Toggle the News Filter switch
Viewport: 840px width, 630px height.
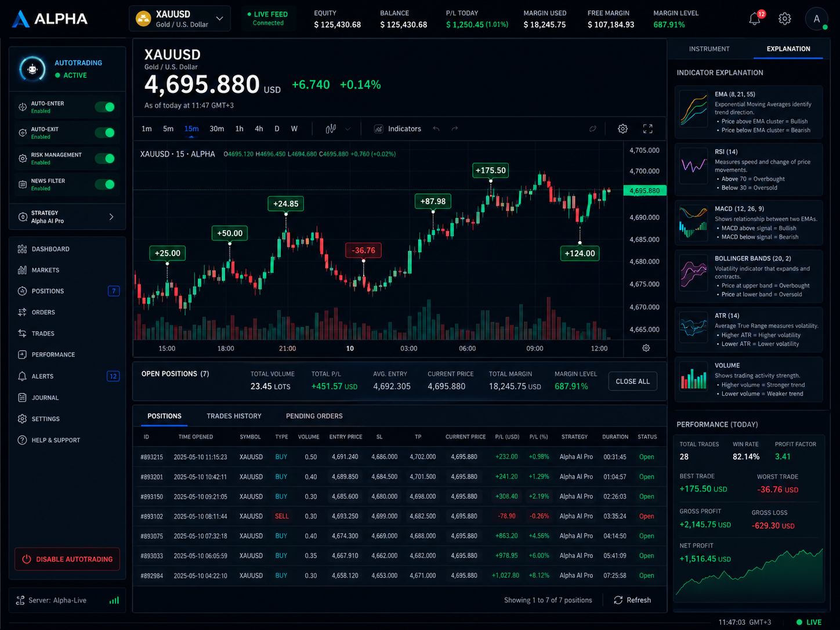pos(106,184)
